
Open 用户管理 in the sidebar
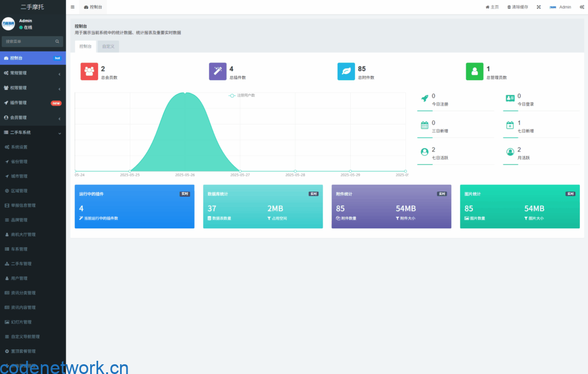tap(33, 278)
